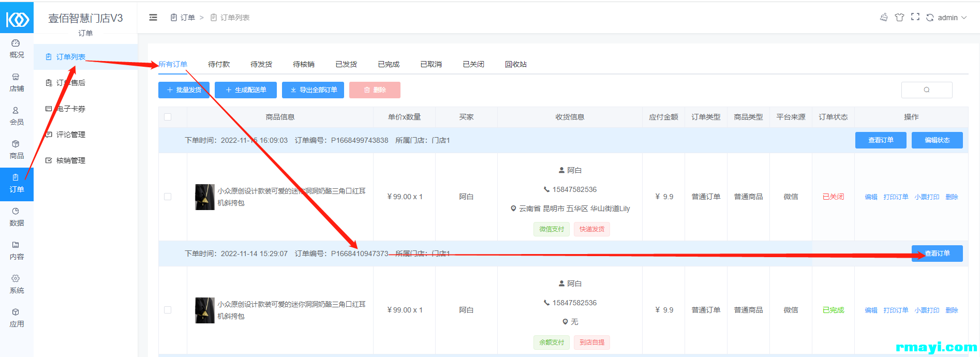Switch to the 待发货 tab
This screenshot has height=357, width=980.
coord(261,64)
